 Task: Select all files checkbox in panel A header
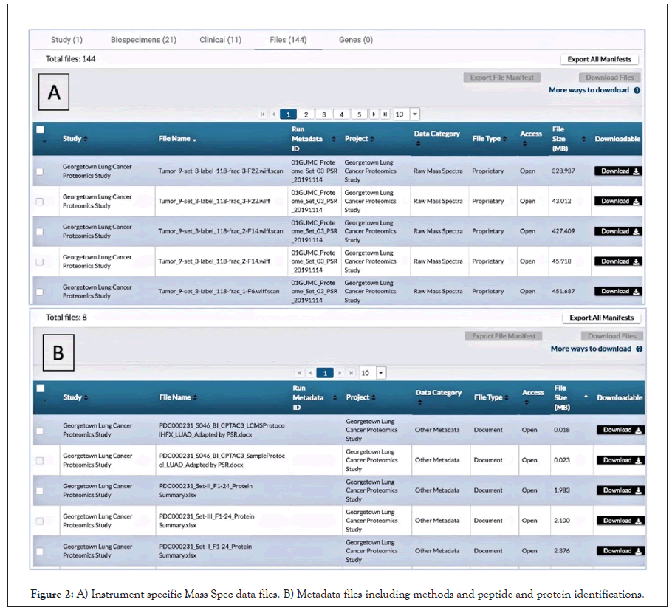[x=40, y=129]
